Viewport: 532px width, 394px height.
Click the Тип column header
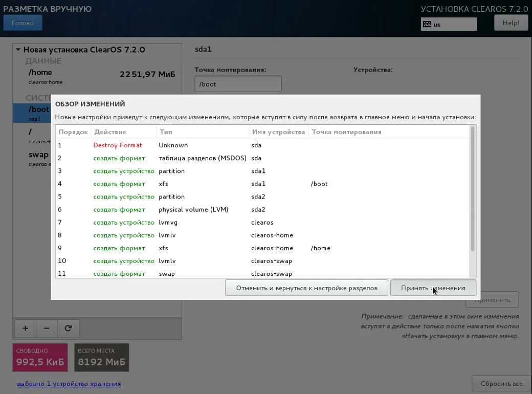(203, 132)
